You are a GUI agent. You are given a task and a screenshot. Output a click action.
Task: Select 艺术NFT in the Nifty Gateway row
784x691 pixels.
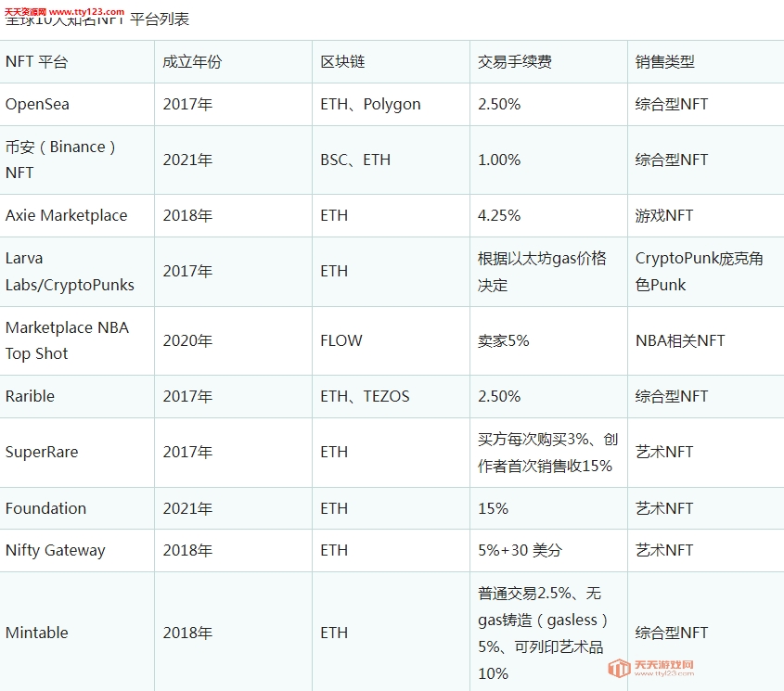(x=664, y=551)
